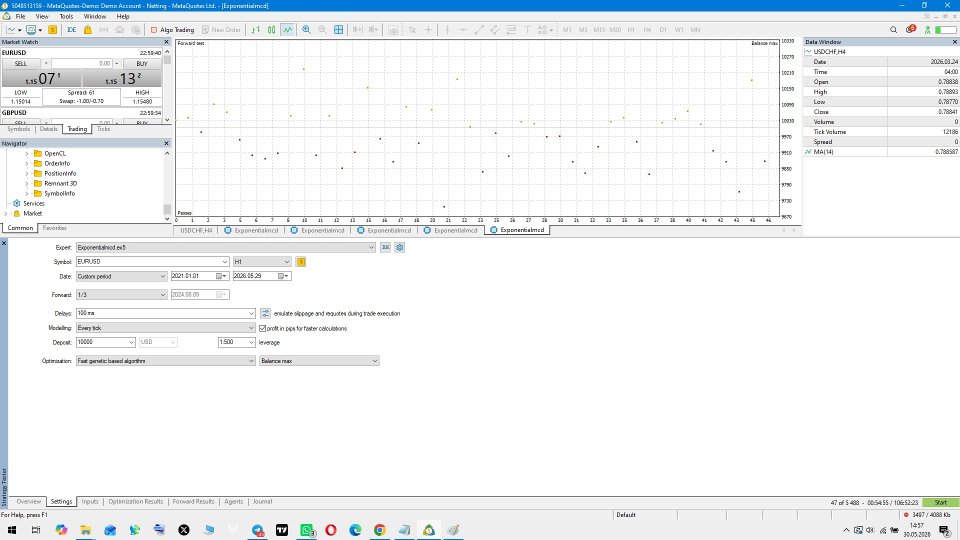Switch to Ticks tab in Market Watch
This screenshot has width=960, height=540.
pos(103,129)
